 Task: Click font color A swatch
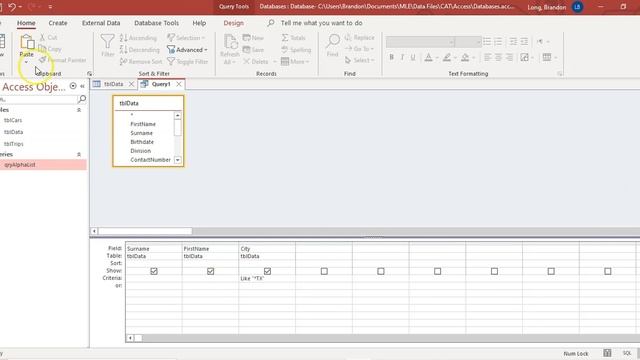[x=428, y=57]
